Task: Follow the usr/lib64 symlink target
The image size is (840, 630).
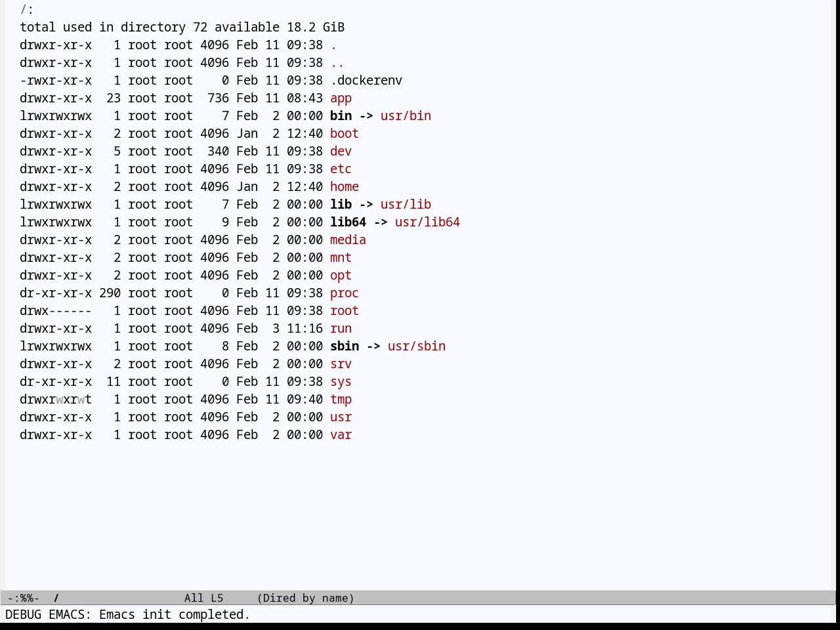Action: pyautogui.click(x=427, y=222)
